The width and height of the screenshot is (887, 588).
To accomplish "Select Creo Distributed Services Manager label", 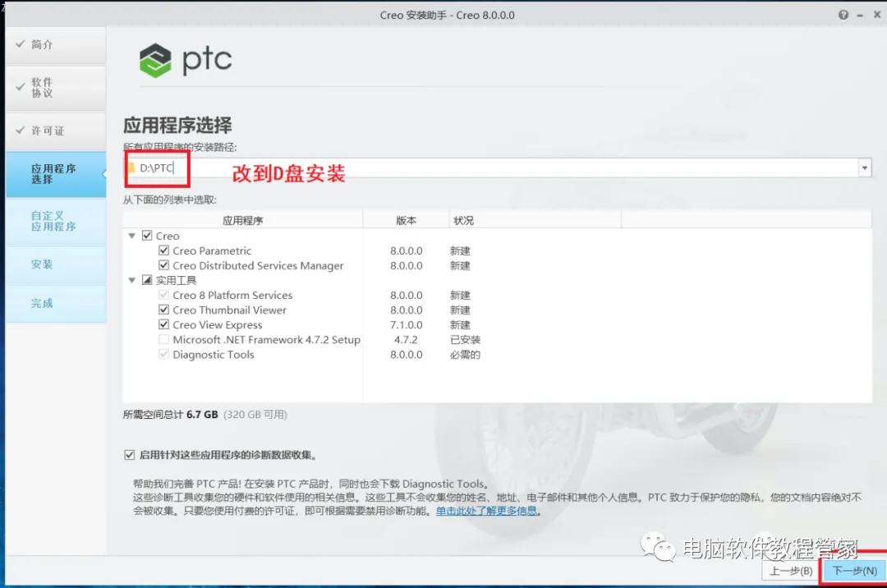I will [258, 265].
